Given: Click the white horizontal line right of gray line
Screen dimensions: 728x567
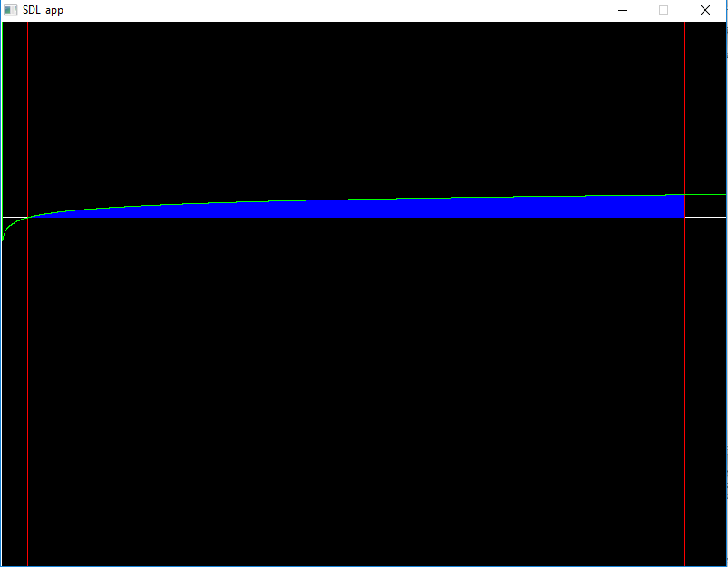Looking at the screenshot, I should [707, 217].
